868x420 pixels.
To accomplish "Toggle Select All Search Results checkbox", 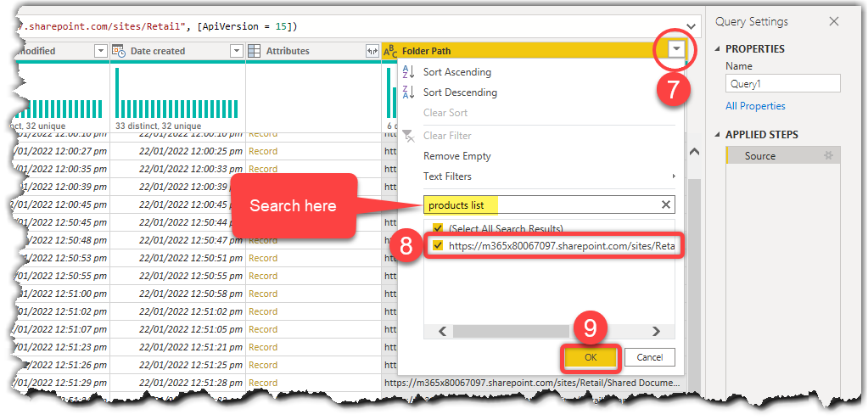I will (438, 228).
